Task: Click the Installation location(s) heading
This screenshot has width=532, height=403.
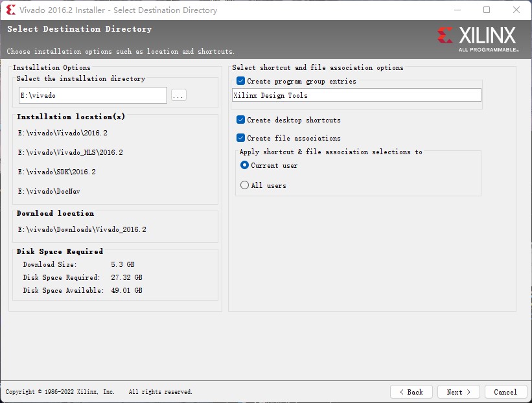Action: coord(71,117)
